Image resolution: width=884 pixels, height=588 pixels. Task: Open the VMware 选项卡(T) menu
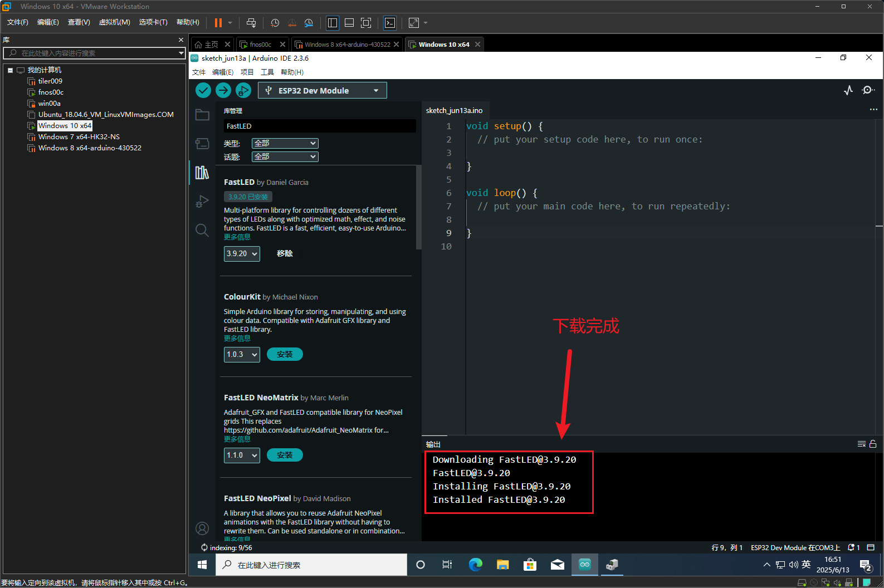153,22
